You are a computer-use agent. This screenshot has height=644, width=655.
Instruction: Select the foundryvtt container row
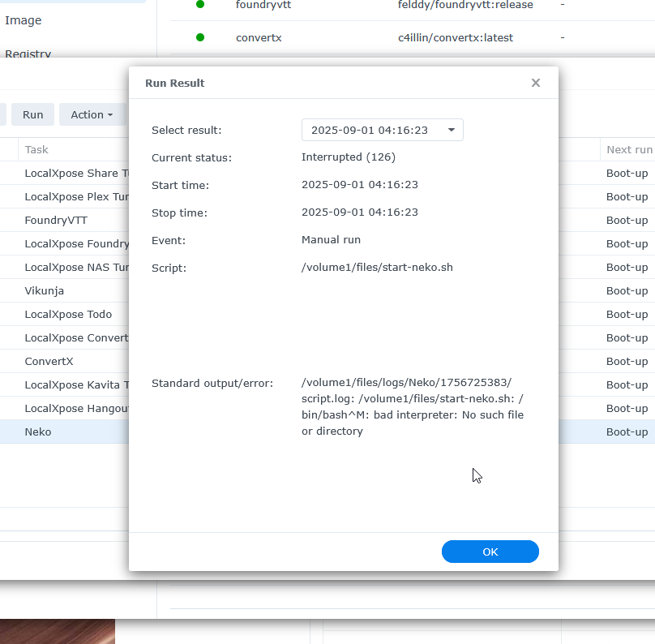tap(263, 5)
